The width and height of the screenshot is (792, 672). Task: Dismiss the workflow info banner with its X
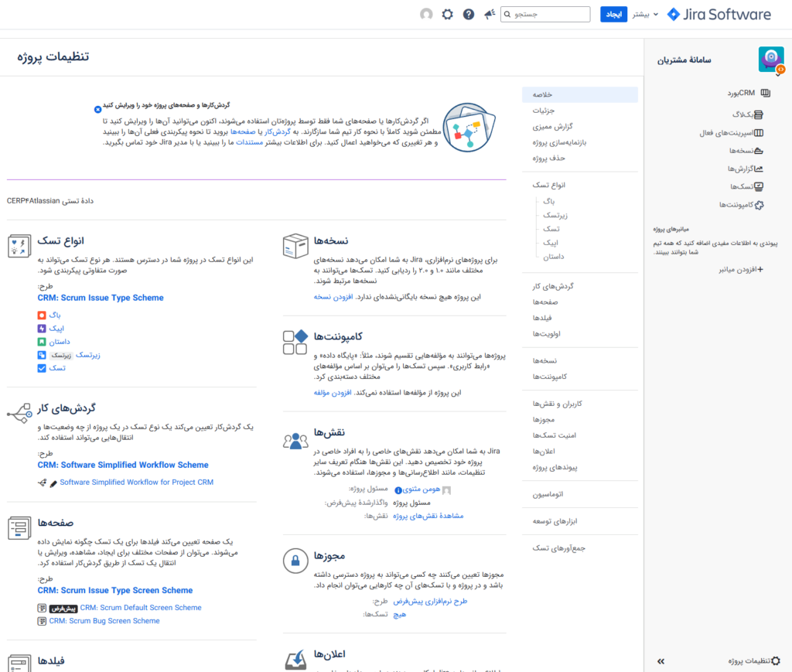coord(97,109)
